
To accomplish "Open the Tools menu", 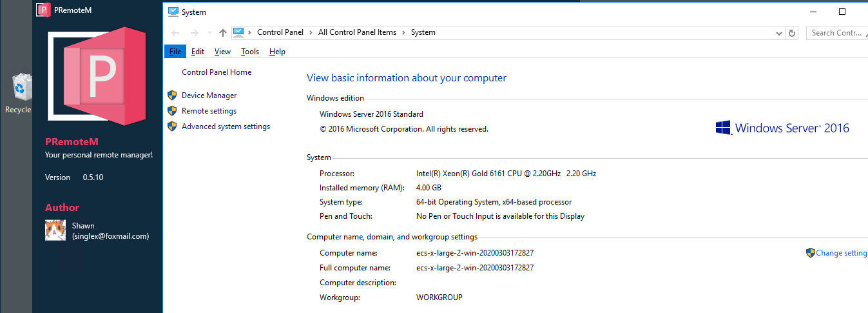I will [x=250, y=52].
